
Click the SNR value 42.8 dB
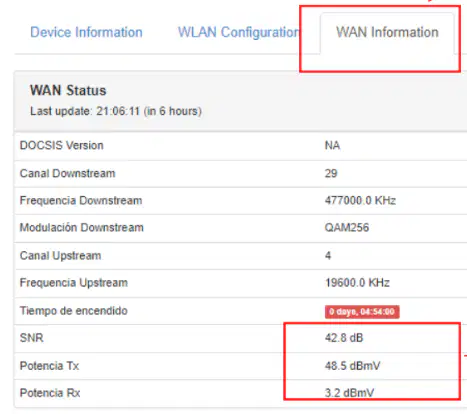tap(344, 338)
